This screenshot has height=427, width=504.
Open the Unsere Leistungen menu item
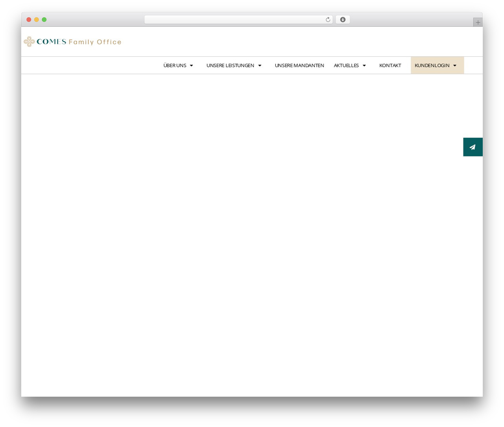[230, 65]
